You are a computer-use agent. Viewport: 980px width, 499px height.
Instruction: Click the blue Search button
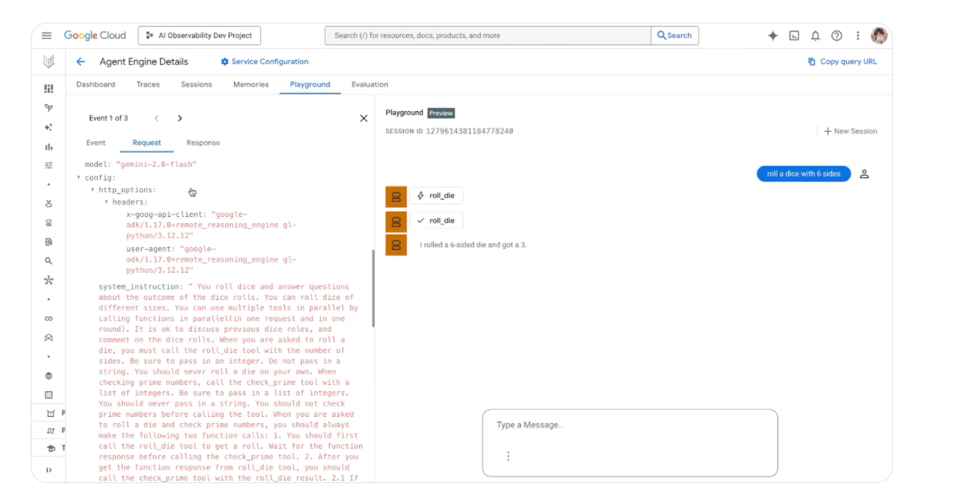[675, 35]
